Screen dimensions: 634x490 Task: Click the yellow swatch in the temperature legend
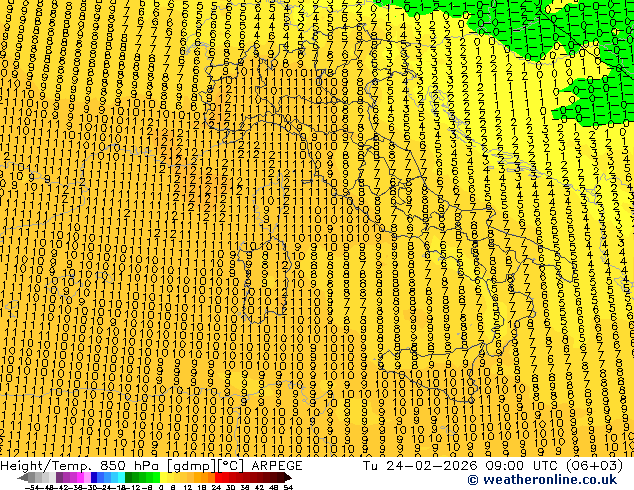(x=163, y=477)
